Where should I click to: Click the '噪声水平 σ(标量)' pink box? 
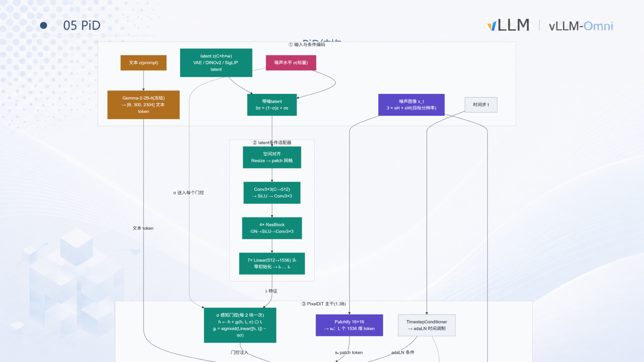pyautogui.click(x=291, y=63)
